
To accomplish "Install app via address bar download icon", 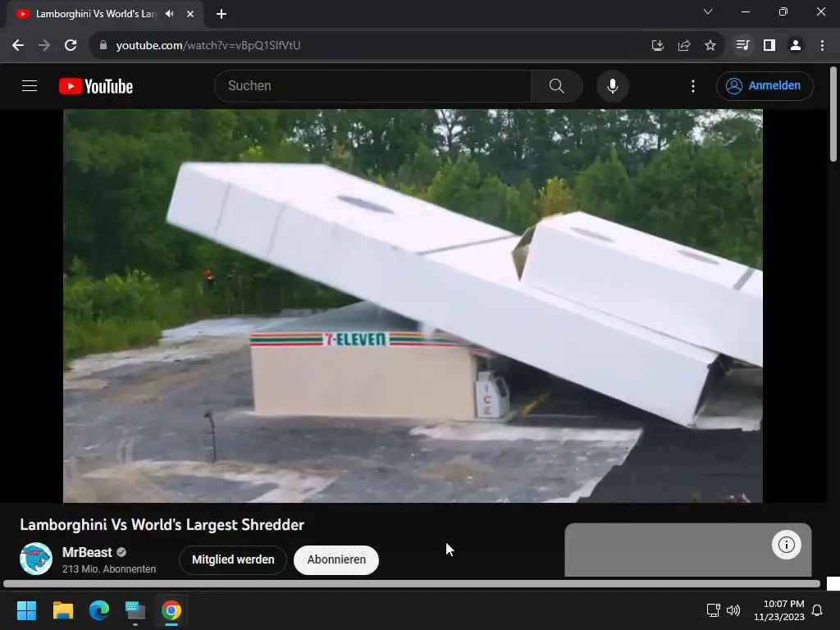I will click(657, 46).
